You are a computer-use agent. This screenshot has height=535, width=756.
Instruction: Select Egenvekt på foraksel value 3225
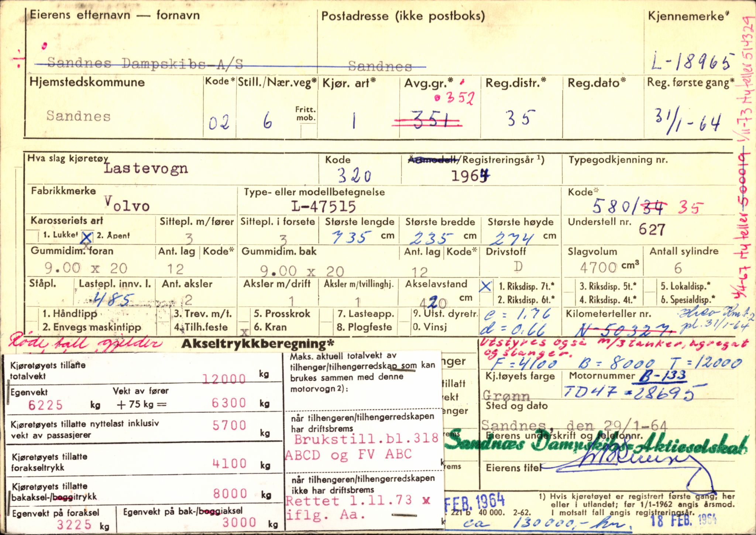74,525
